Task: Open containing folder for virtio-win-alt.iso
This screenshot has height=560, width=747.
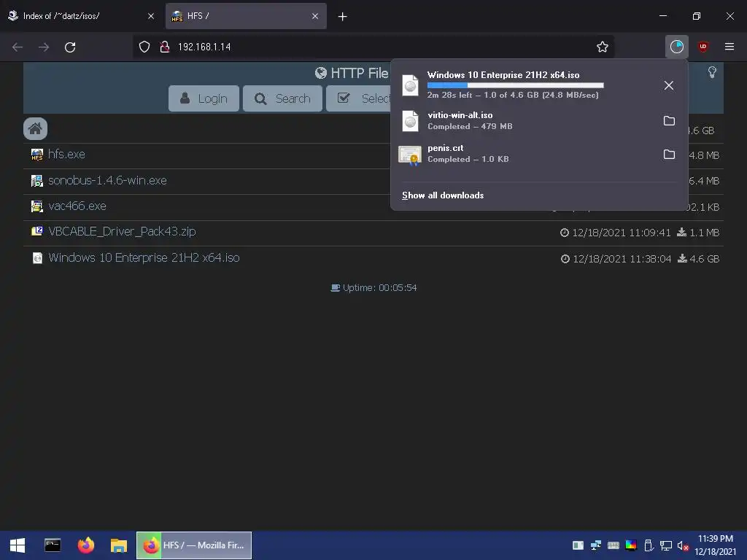Action: [x=670, y=121]
